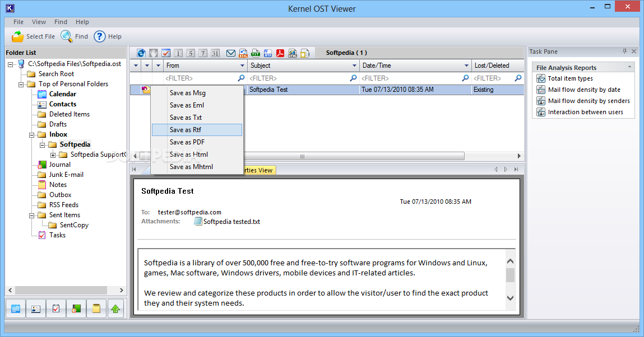
Task: Click the envelope Save as MSG icon
Action: click(231, 53)
